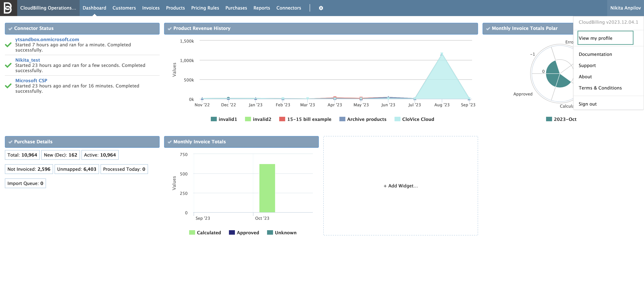Click the Add Widget placeholder area

[x=400, y=186]
